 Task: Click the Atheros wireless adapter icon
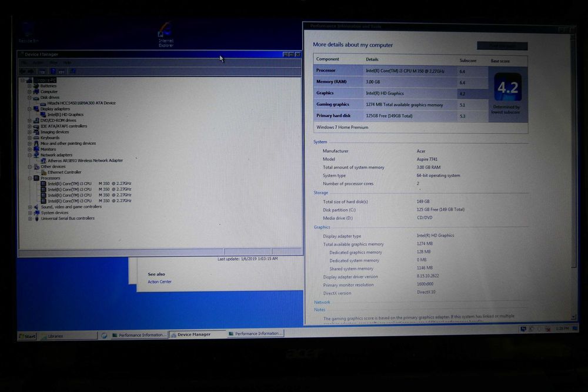[44, 161]
